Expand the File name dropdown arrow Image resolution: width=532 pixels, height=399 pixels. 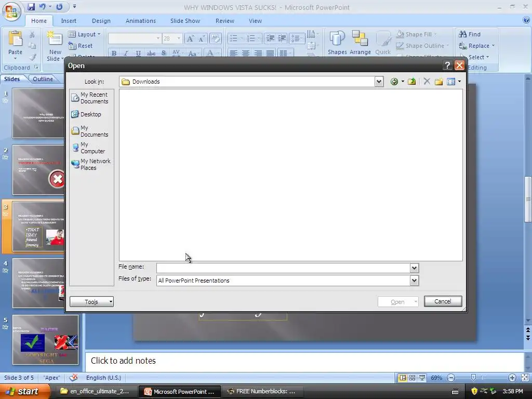414,268
